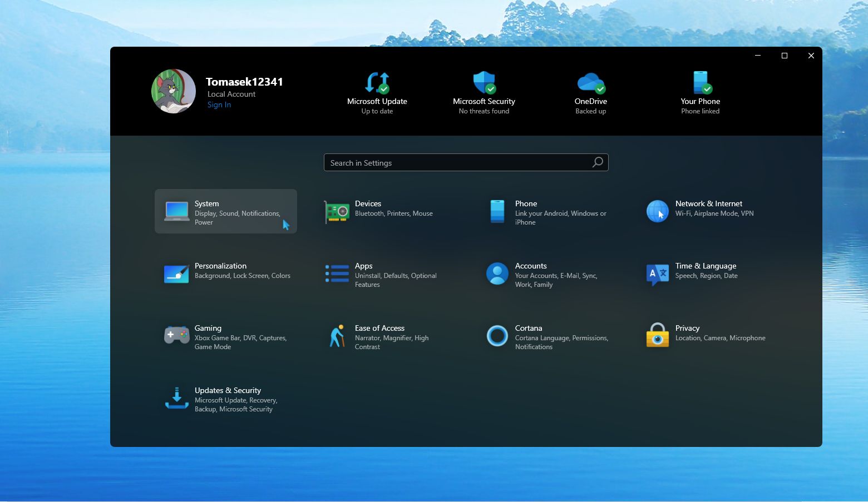Click the Tomasek12341 account name
Screen dimensions: 868x502
244,82
